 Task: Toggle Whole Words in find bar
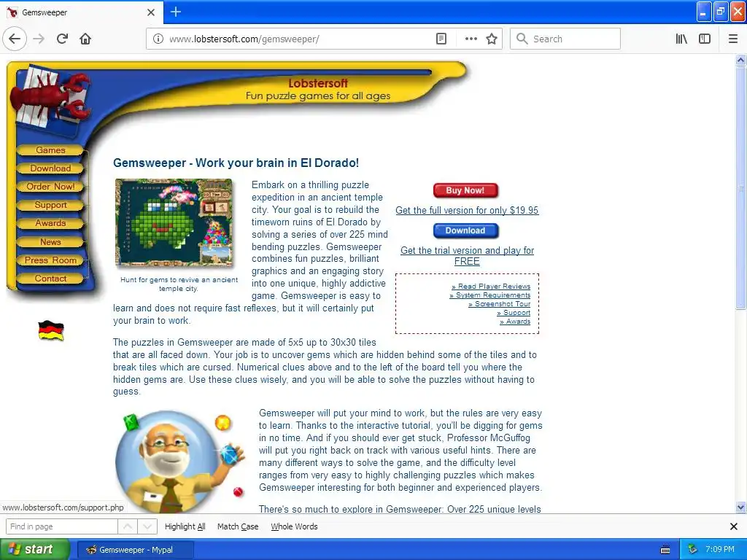[294, 526]
